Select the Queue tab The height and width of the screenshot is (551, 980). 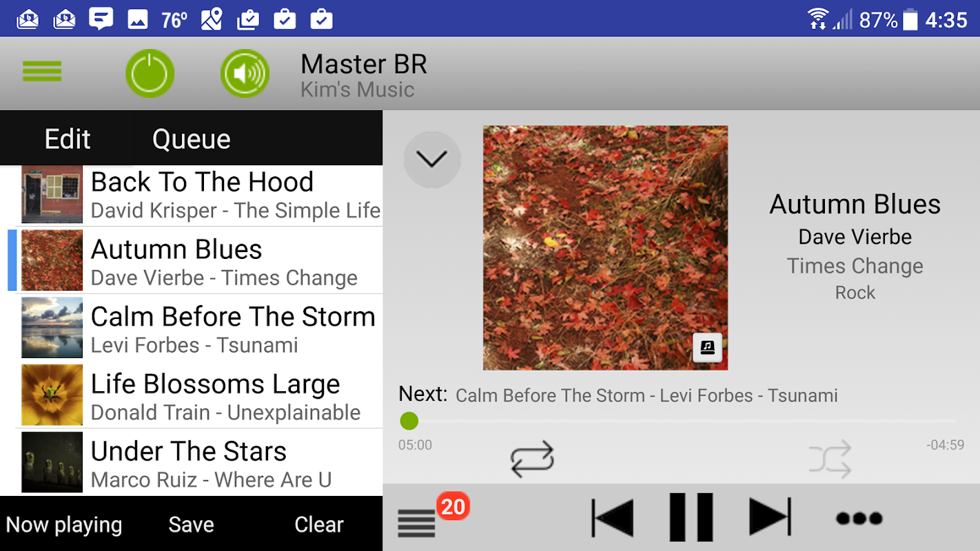[x=192, y=139]
